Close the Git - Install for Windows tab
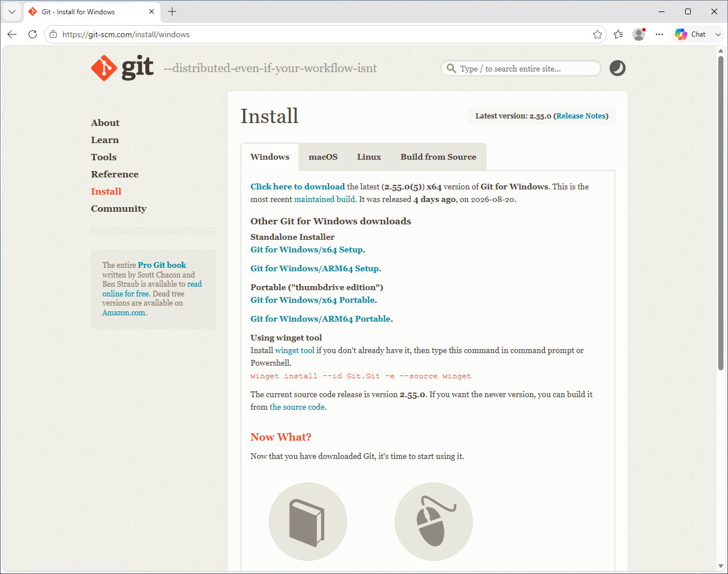The width and height of the screenshot is (728, 574). 152,11
